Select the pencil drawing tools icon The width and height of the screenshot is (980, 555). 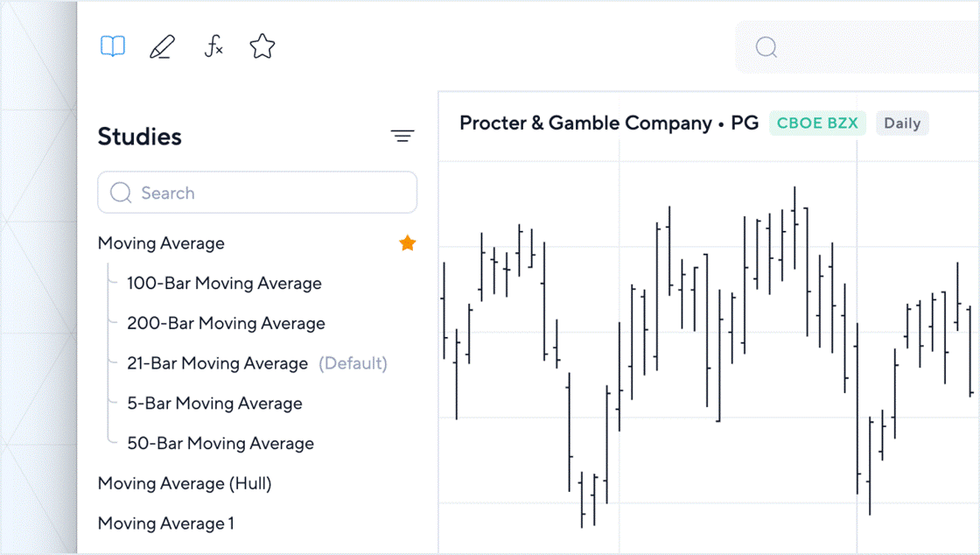pyautogui.click(x=162, y=46)
